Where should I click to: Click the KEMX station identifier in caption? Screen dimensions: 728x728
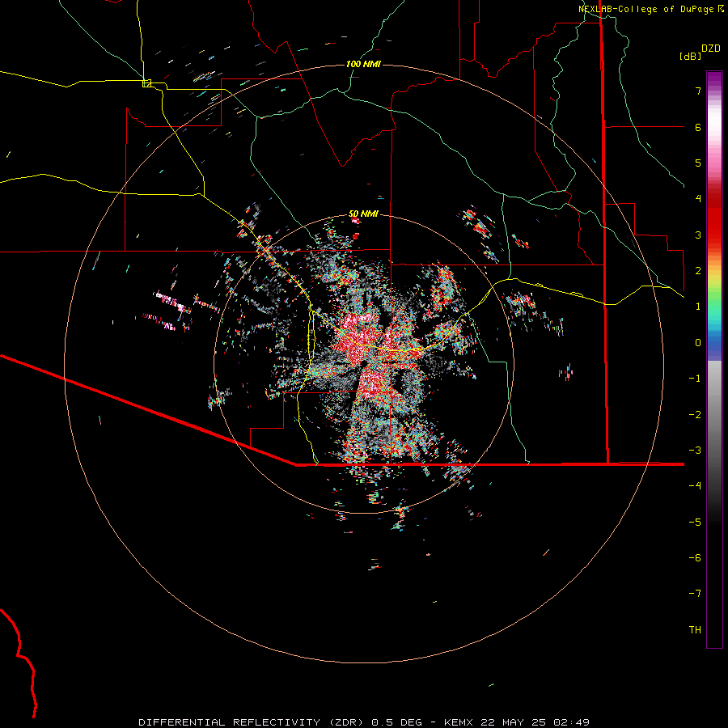point(459,722)
